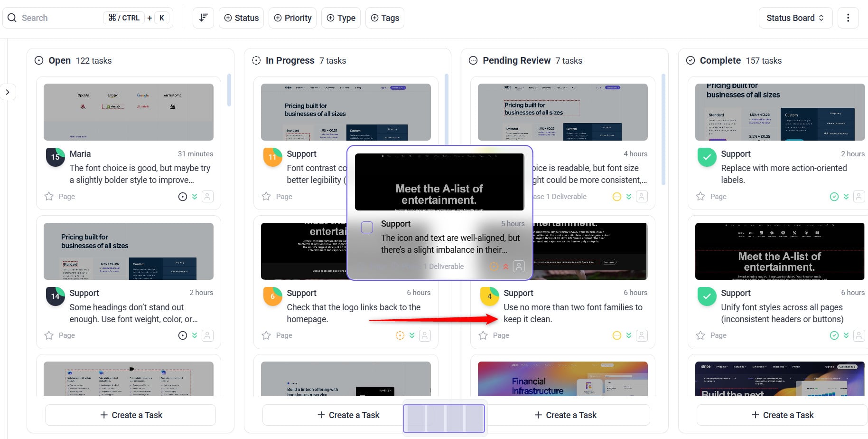Toggle green checkmark on Replace labels task
The image size is (868, 439).
[x=707, y=157]
